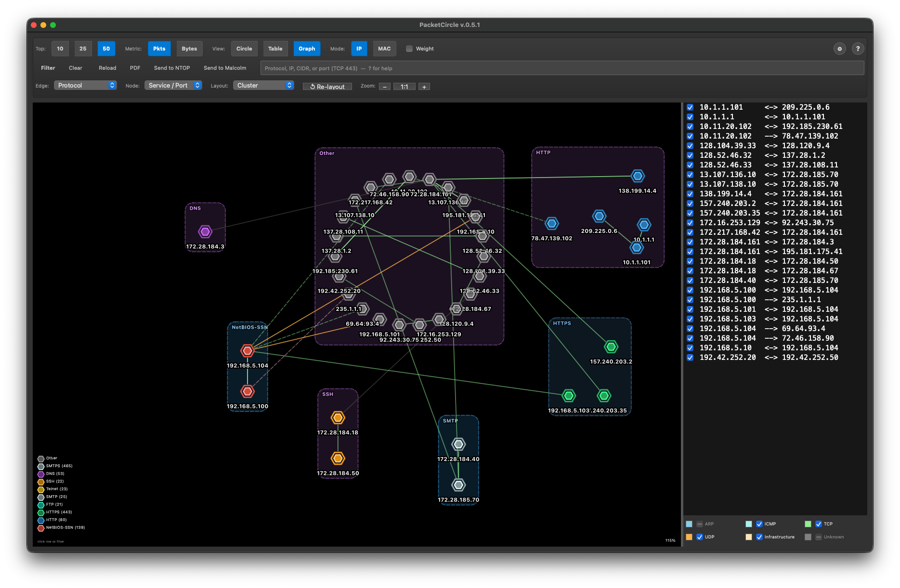The width and height of the screenshot is (900, 588).
Task: Select SSH node 172.28.184.18
Action: (x=338, y=417)
